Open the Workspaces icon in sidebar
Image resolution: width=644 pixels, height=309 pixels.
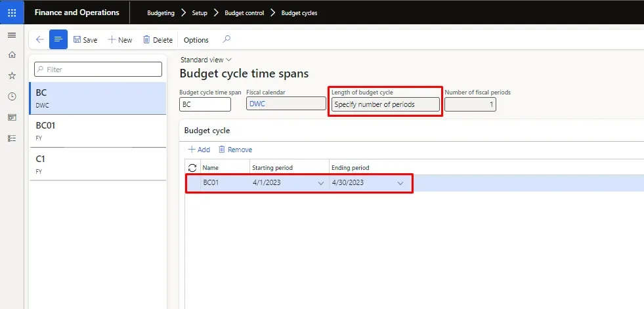pos(12,117)
